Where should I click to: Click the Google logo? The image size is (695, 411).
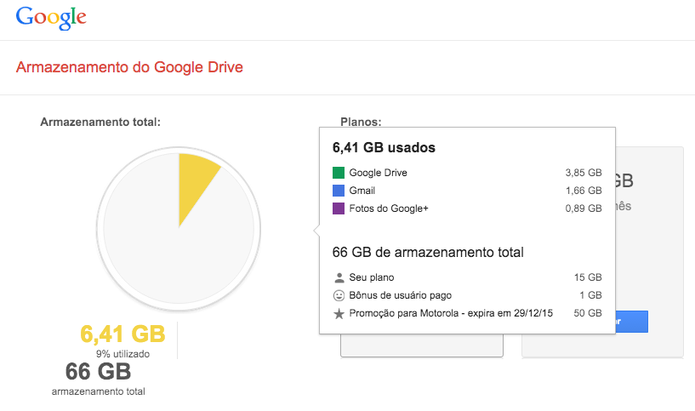(51, 18)
